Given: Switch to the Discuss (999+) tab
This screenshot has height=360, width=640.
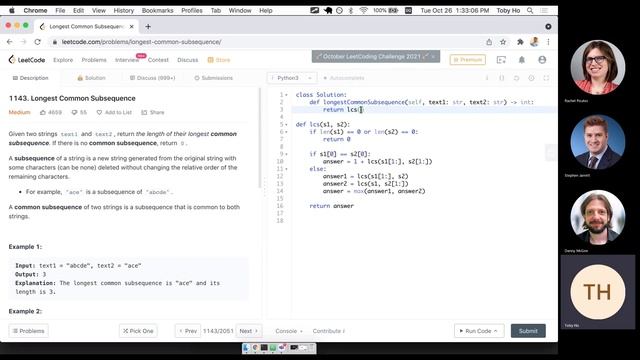Looking at the screenshot, I should 152,78.
